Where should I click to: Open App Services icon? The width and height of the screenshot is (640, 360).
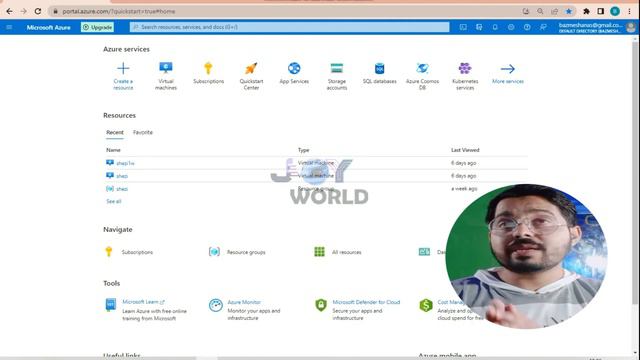294,68
